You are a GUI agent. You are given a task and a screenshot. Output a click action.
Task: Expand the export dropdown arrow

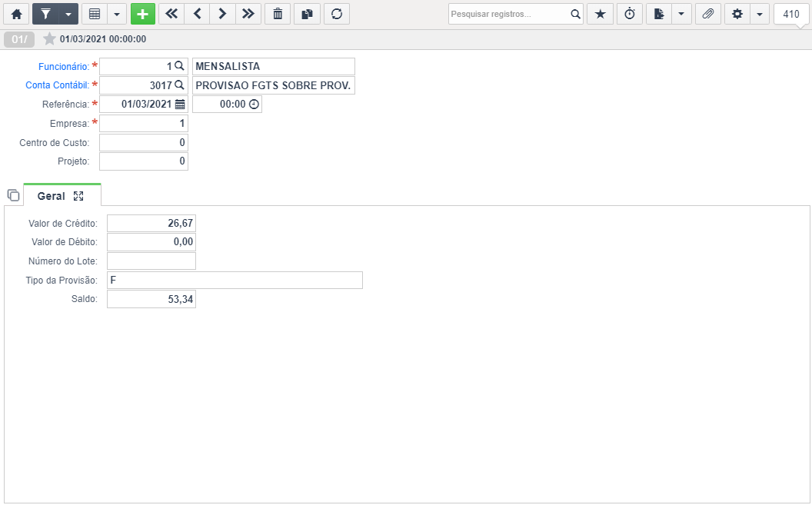[x=681, y=14]
